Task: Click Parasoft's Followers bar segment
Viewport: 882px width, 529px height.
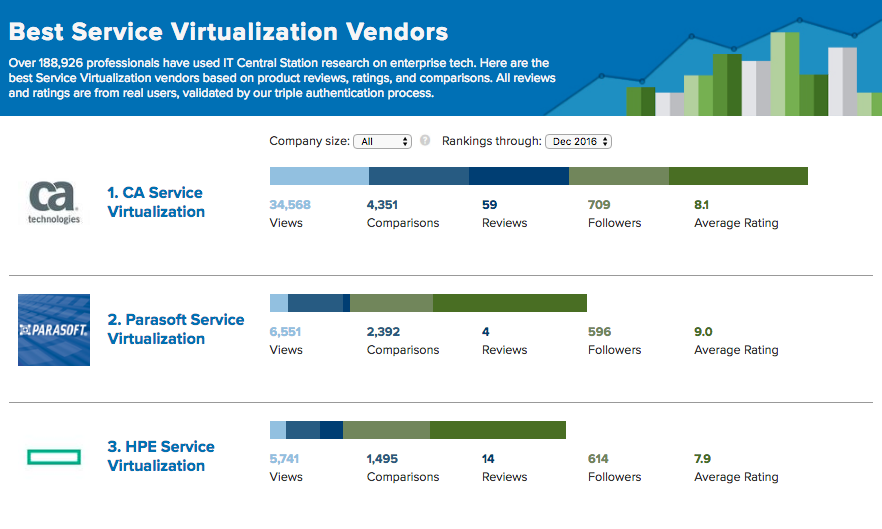Action: click(392, 303)
